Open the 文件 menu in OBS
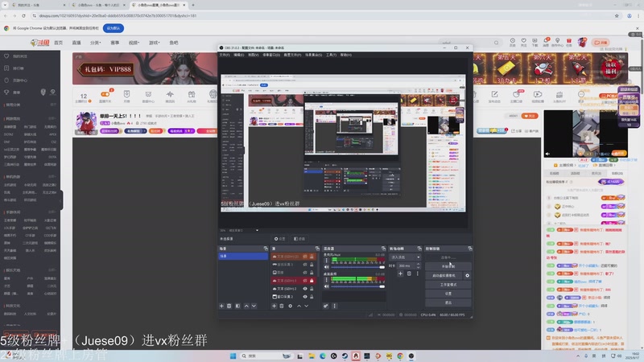 [225, 55]
